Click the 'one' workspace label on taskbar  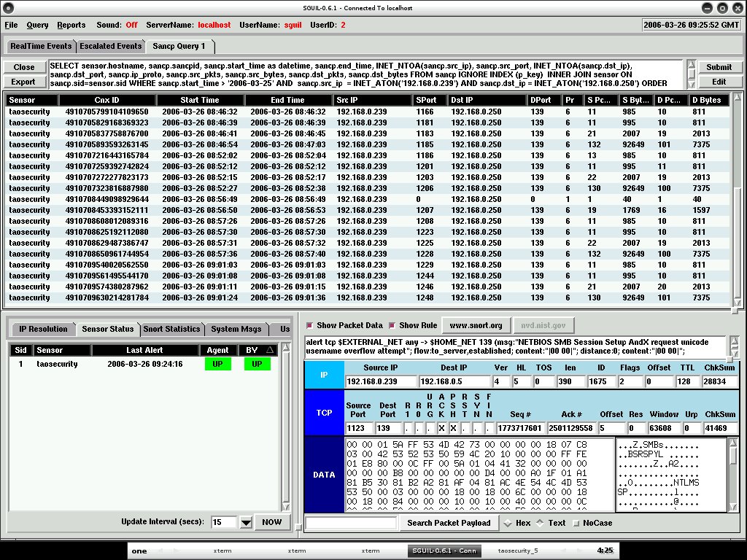click(x=139, y=551)
